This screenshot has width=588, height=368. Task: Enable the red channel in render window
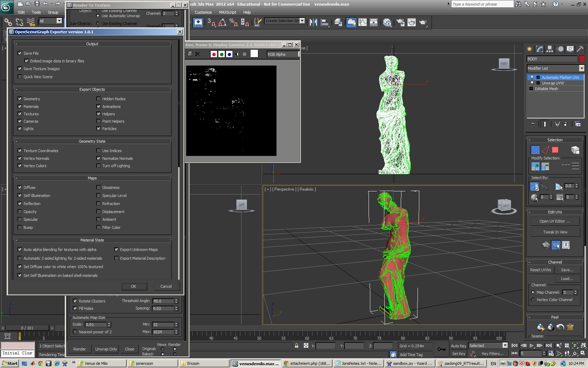[213, 54]
